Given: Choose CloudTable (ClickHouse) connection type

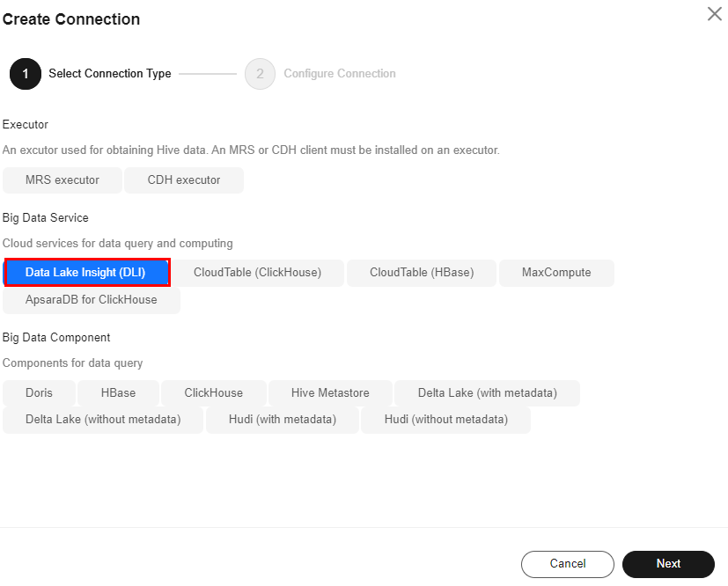Looking at the screenshot, I should [x=257, y=273].
